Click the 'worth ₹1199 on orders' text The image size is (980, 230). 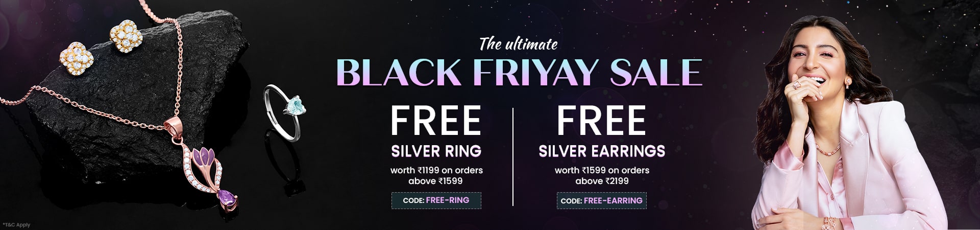click(x=436, y=170)
